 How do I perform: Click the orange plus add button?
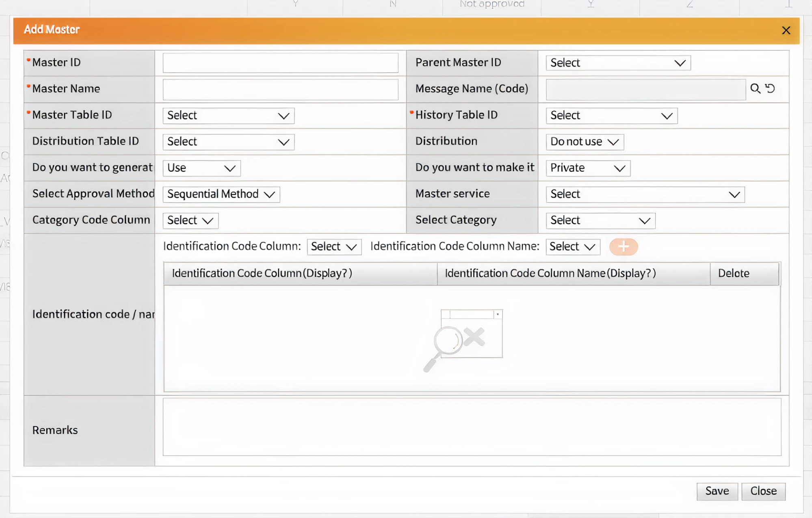(x=623, y=246)
